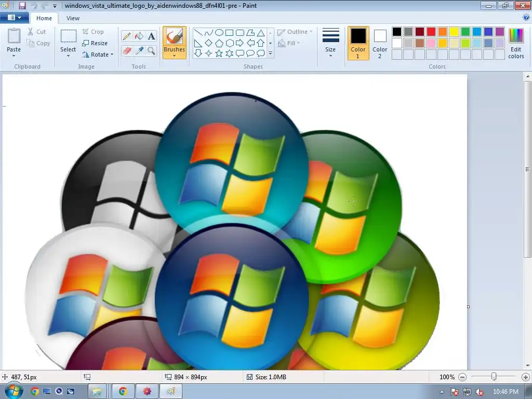Click zoom out minus button
The height and width of the screenshot is (399, 532).
[x=462, y=377]
